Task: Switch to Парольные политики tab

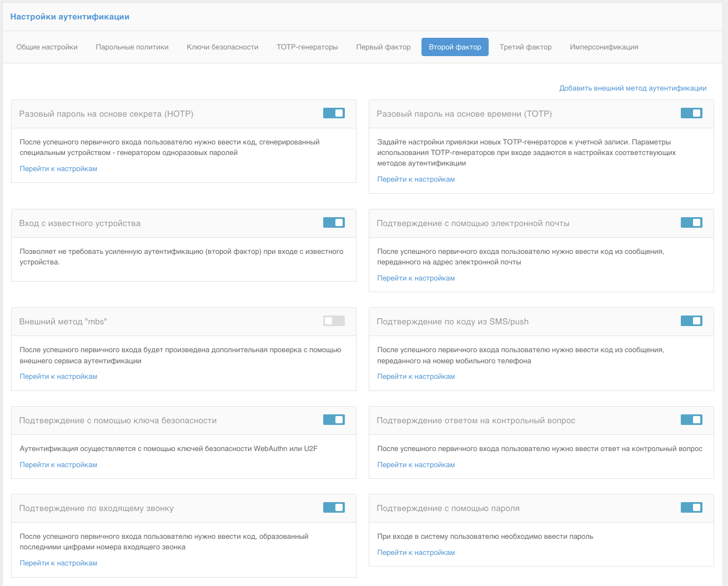Action: pos(132,47)
